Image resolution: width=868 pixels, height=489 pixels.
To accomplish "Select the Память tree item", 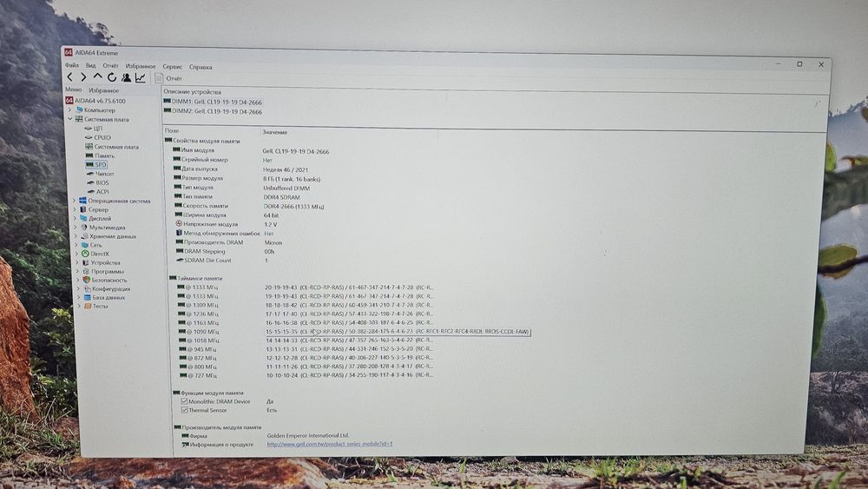I will [x=100, y=155].
